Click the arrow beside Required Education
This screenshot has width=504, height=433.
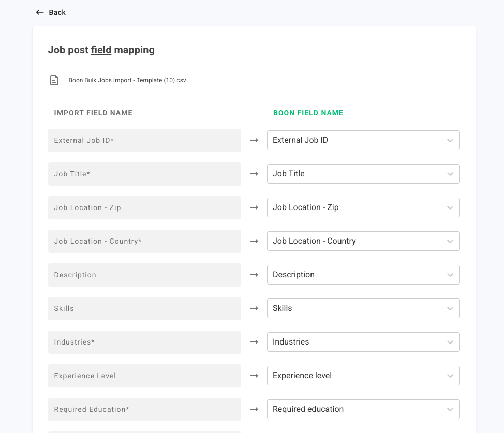(x=254, y=409)
